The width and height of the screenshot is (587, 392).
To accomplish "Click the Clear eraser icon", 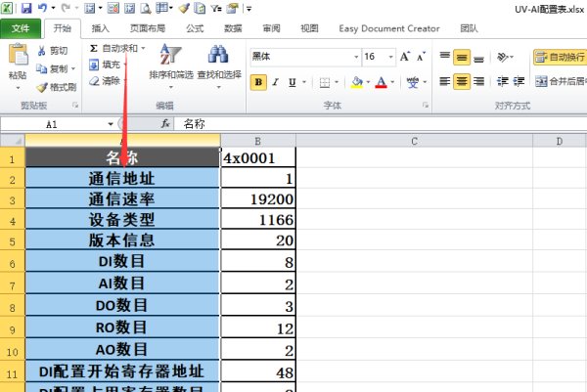I will (x=94, y=81).
